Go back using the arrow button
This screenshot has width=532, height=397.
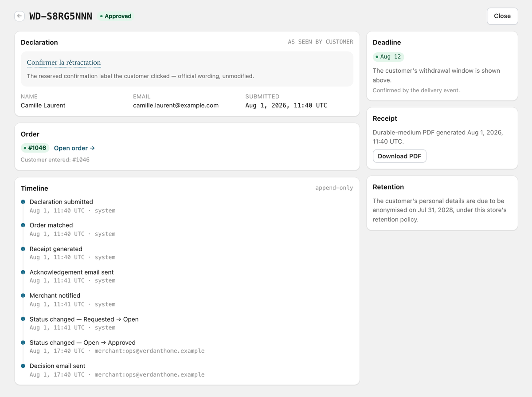(19, 16)
